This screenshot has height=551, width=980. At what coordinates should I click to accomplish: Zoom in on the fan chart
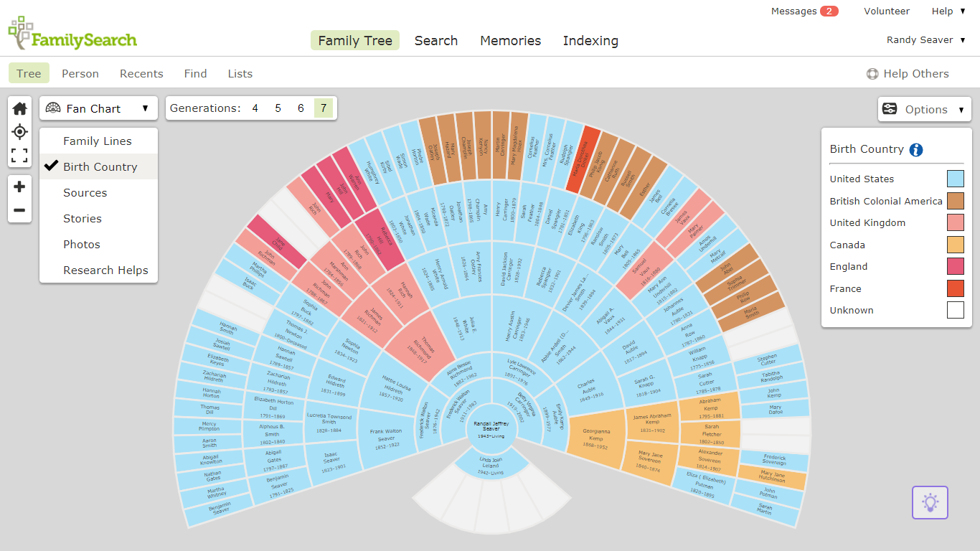point(19,186)
